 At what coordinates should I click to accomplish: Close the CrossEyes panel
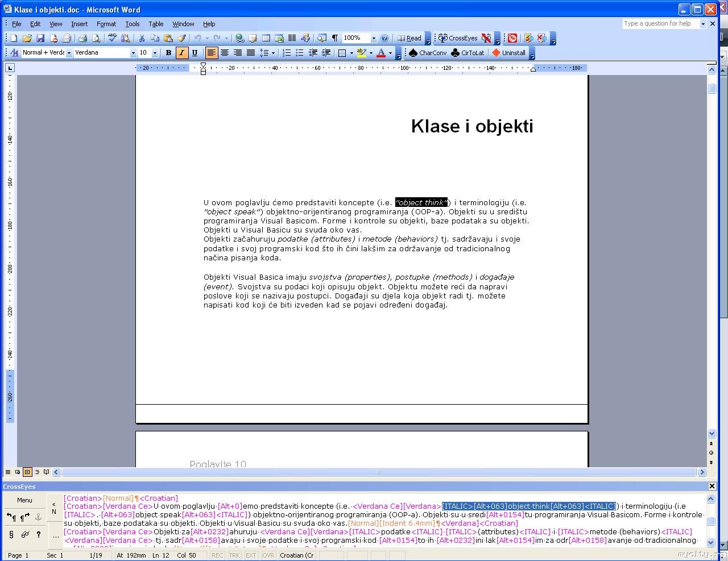(x=712, y=487)
